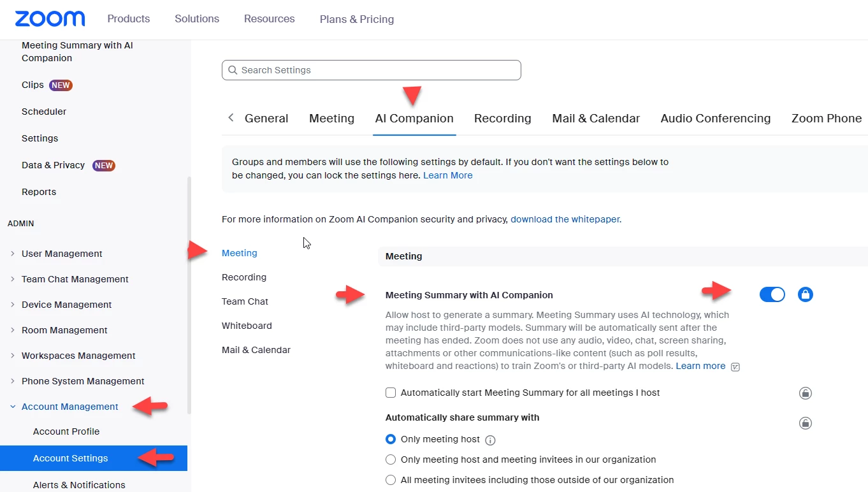Viewport: 868px width, 492px height.
Task: Select Account Settings in sidebar
Action: pos(94,458)
